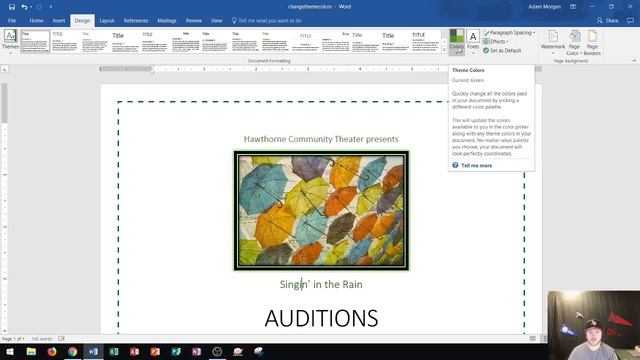The image size is (640, 360).
Task: Launch Access from the taskbar
Action: (x=135, y=351)
